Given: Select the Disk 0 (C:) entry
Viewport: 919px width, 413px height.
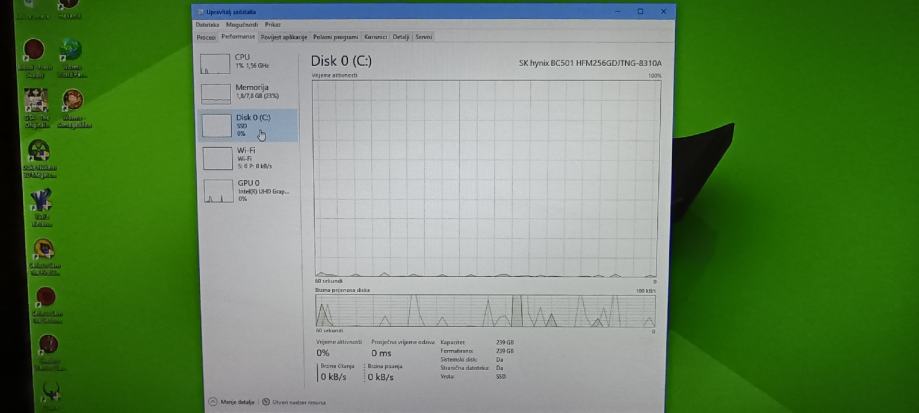Looking at the screenshot, I should pyautogui.click(x=247, y=125).
